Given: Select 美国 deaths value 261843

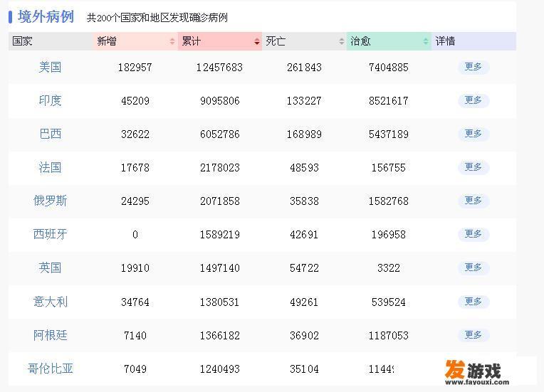Looking at the screenshot, I should pyautogui.click(x=304, y=68).
